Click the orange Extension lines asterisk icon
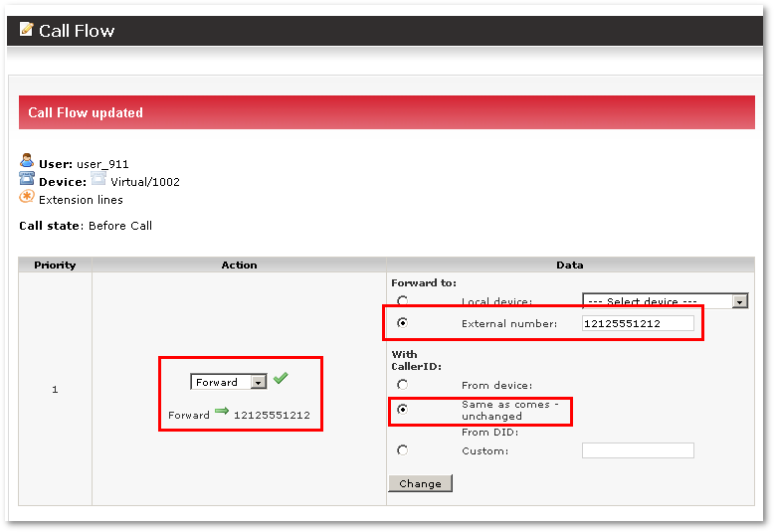 point(27,197)
